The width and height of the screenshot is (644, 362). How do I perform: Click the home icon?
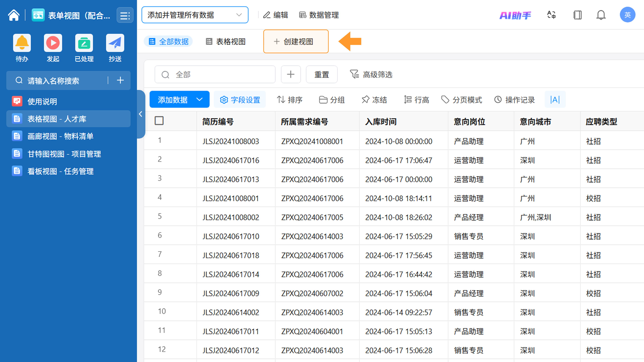(x=14, y=15)
